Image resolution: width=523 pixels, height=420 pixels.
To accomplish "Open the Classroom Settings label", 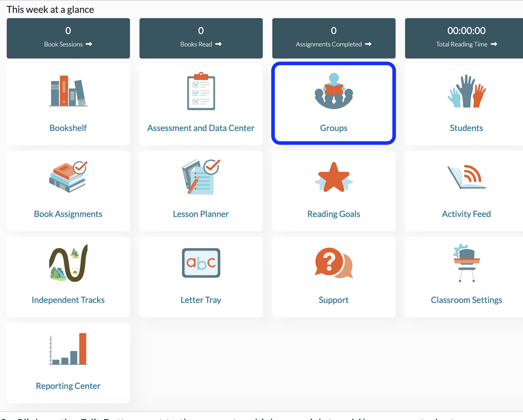I will coord(466,300).
